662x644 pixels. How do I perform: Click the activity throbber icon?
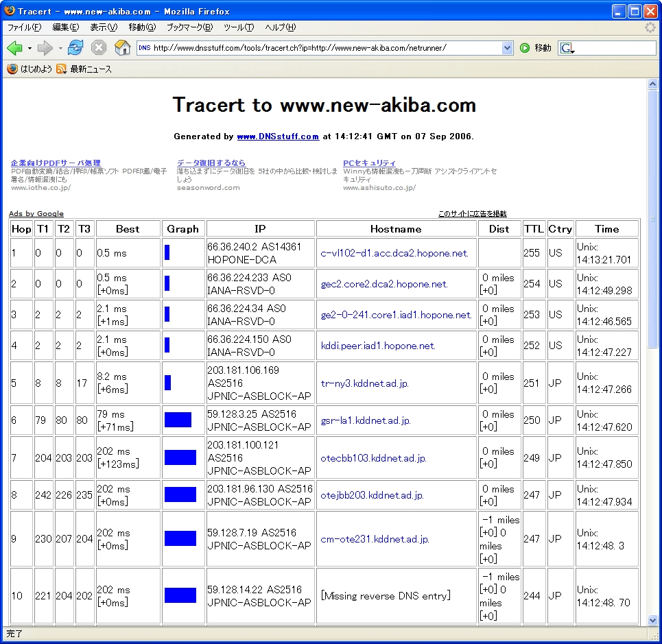pos(650,27)
